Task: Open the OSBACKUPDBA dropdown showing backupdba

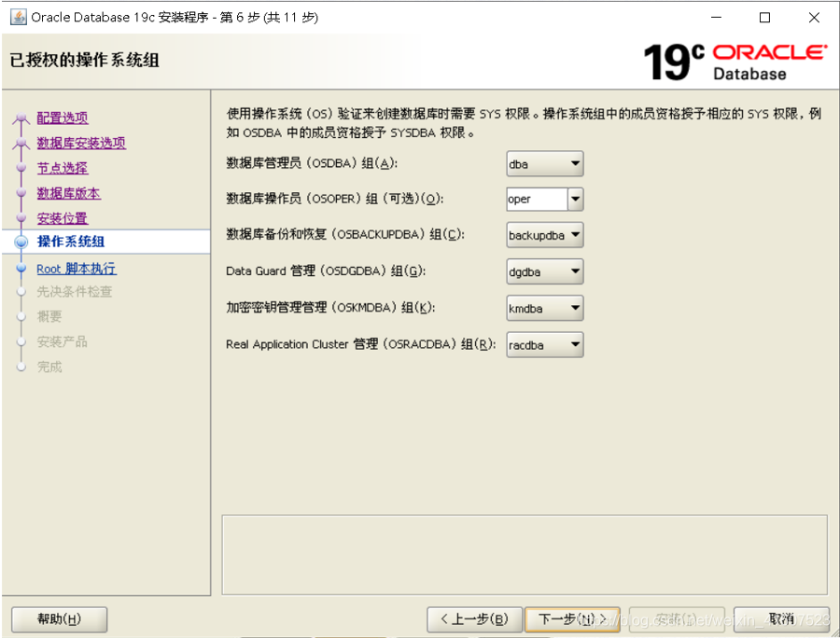Action: tap(545, 235)
